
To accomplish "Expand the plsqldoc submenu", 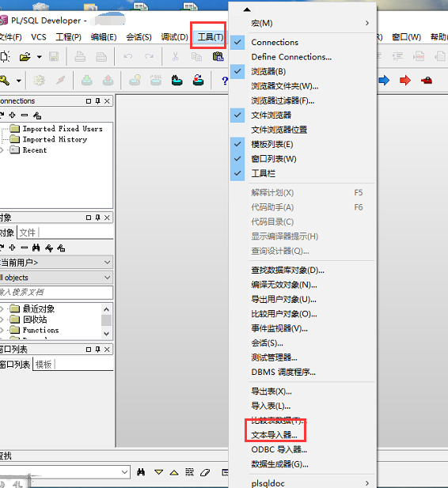I will coord(303,483).
